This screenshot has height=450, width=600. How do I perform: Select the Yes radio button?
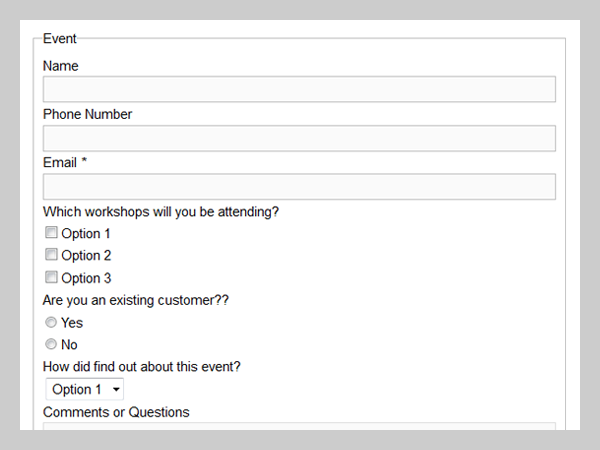pos(51,322)
